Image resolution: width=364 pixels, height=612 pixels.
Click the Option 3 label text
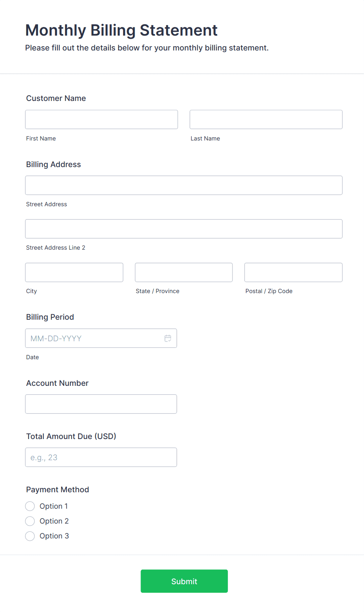[54, 536]
